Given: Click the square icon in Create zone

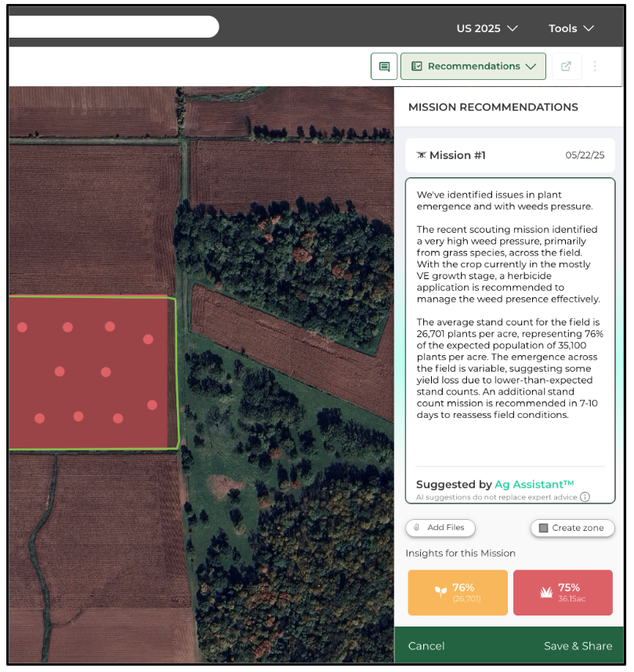Looking at the screenshot, I should coord(543,528).
